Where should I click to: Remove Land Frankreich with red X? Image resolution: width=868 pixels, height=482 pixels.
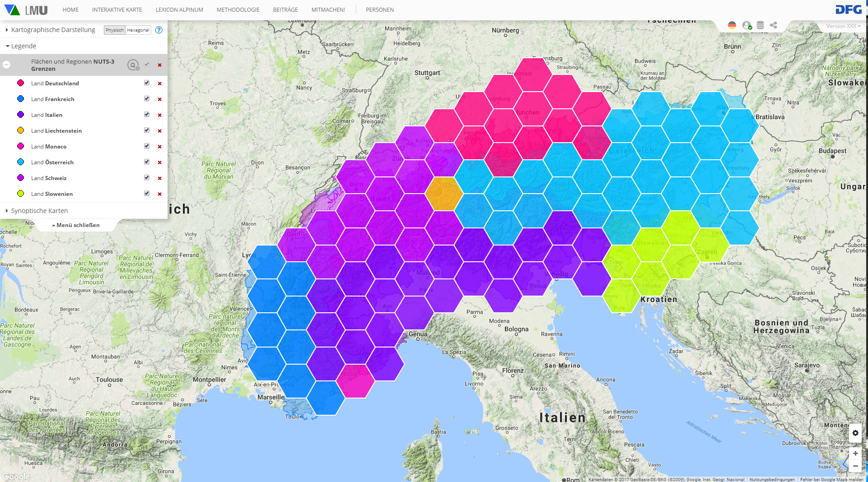159,99
